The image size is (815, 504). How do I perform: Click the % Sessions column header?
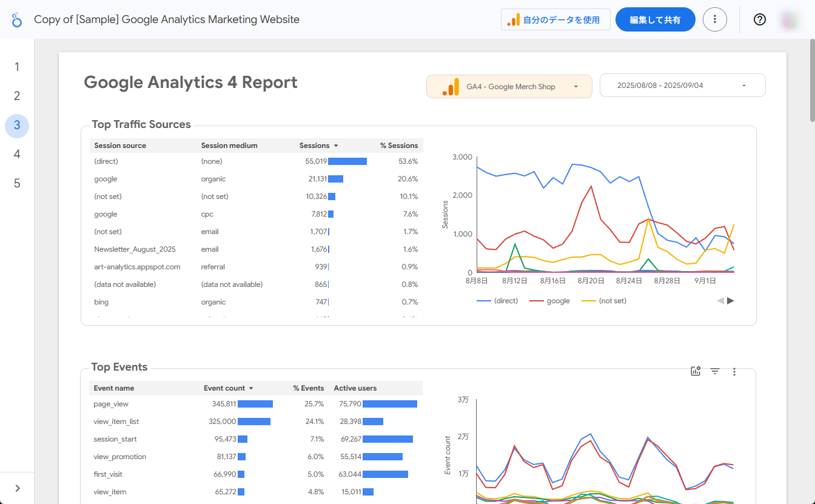399,146
